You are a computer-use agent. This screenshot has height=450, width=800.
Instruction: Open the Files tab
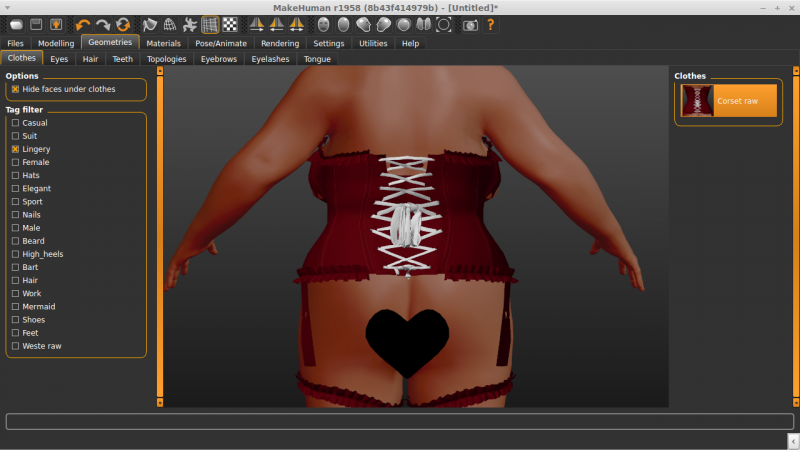click(x=15, y=43)
